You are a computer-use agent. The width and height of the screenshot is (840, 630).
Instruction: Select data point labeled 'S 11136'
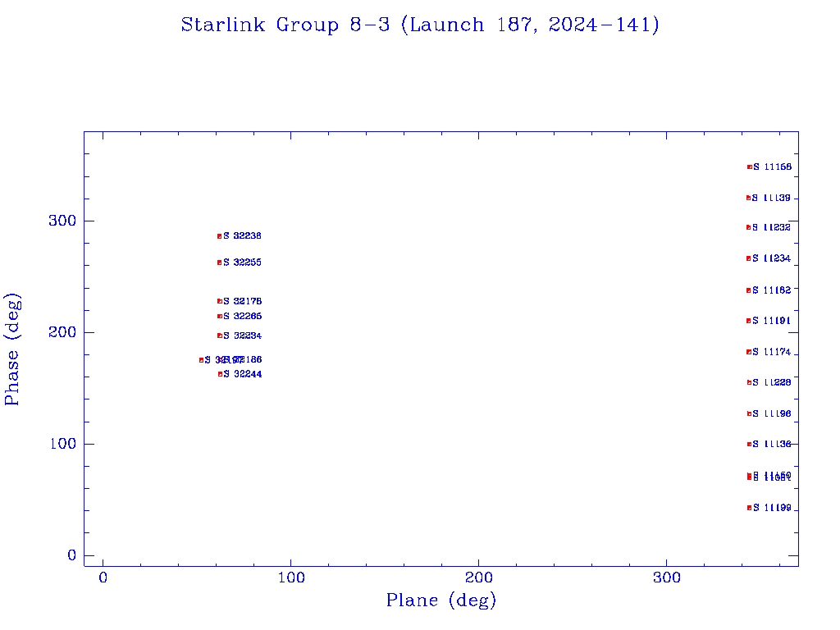[x=750, y=444]
